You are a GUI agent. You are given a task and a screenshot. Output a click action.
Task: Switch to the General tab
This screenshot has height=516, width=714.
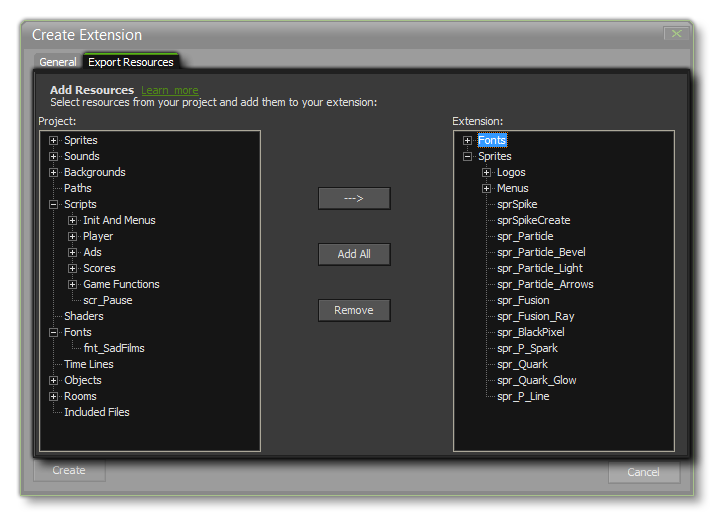(57, 62)
